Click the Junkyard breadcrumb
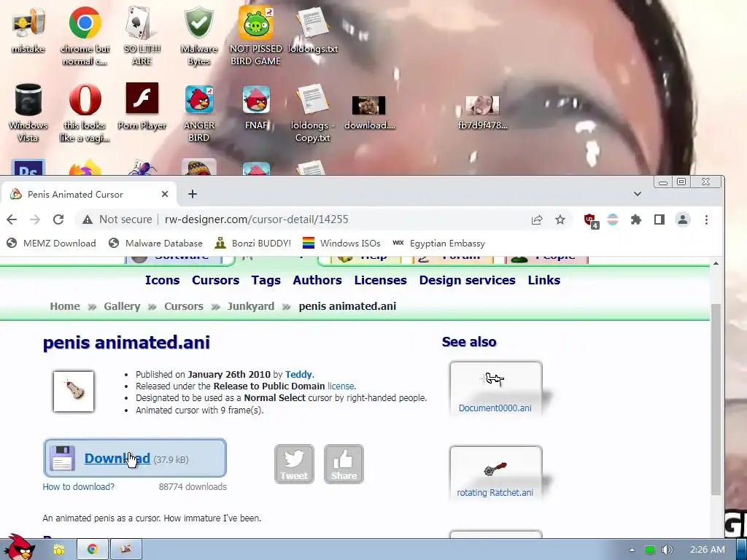This screenshot has height=560, width=747. point(251,306)
